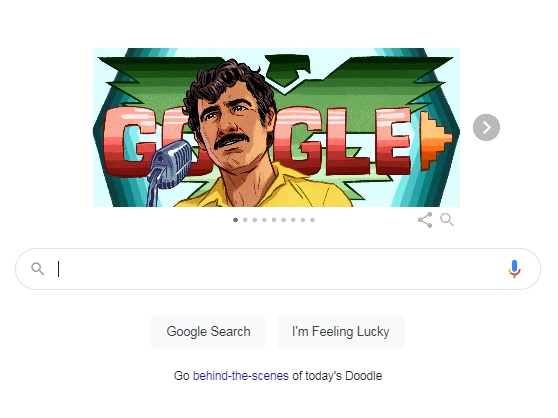Click the share icon below the Doodle
558x418 pixels.
(425, 220)
